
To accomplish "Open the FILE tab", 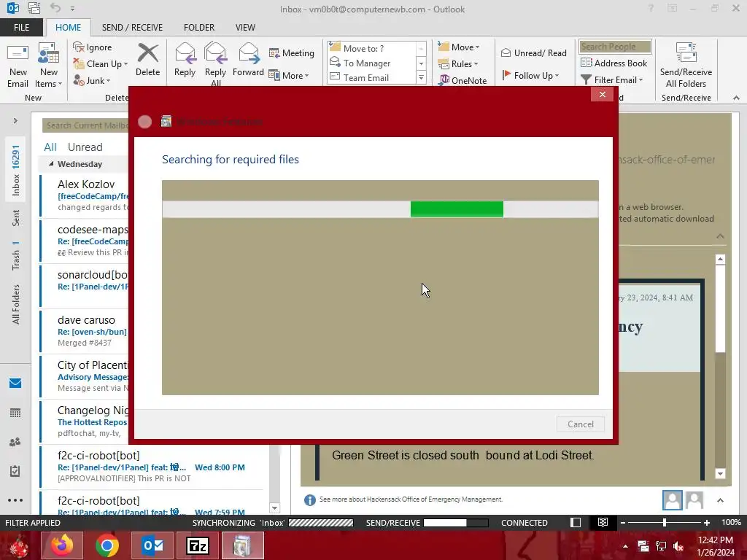I will [x=21, y=28].
